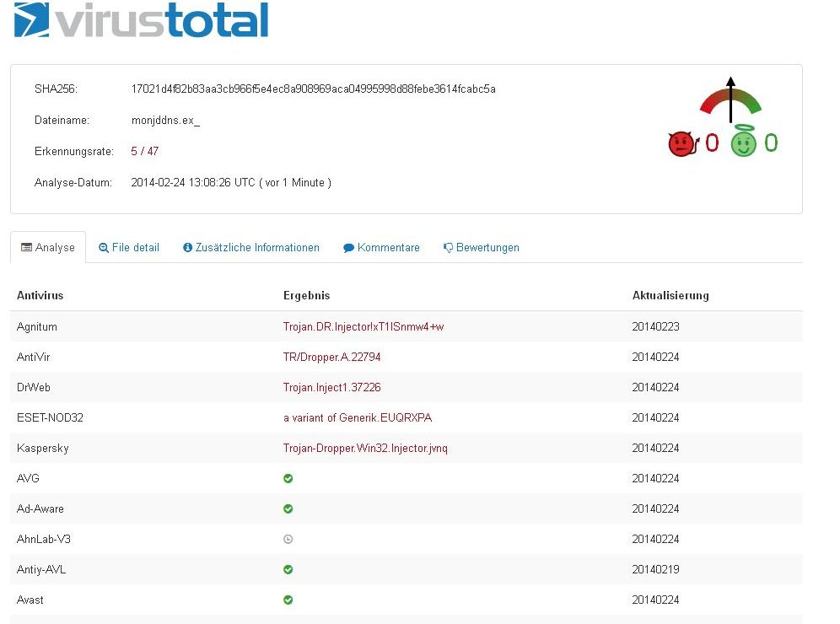
Task: Click the detection rate 5 / 47
Action: [x=145, y=151]
